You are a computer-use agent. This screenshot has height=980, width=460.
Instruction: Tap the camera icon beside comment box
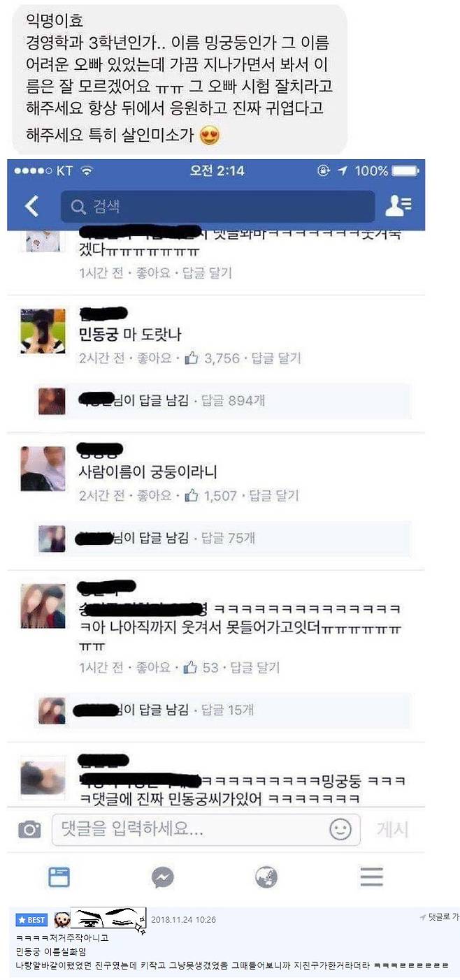click(x=29, y=829)
